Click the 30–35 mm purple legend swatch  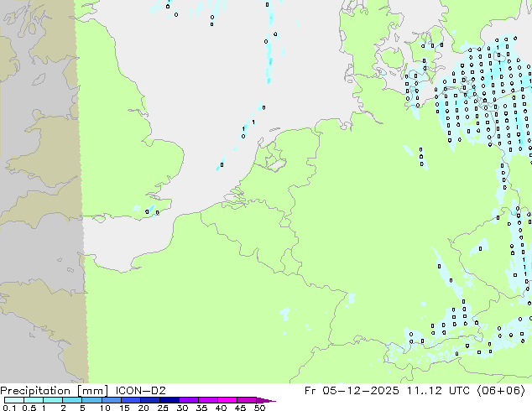click(x=188, y=400)
